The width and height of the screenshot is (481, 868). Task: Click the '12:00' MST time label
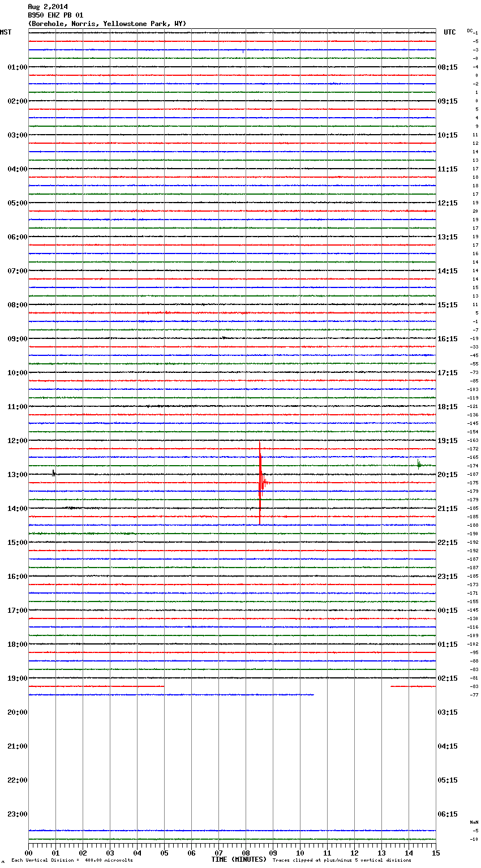point(18,441)
